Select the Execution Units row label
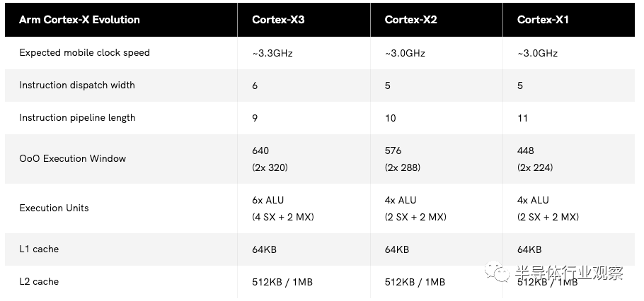 coord(54,208)
